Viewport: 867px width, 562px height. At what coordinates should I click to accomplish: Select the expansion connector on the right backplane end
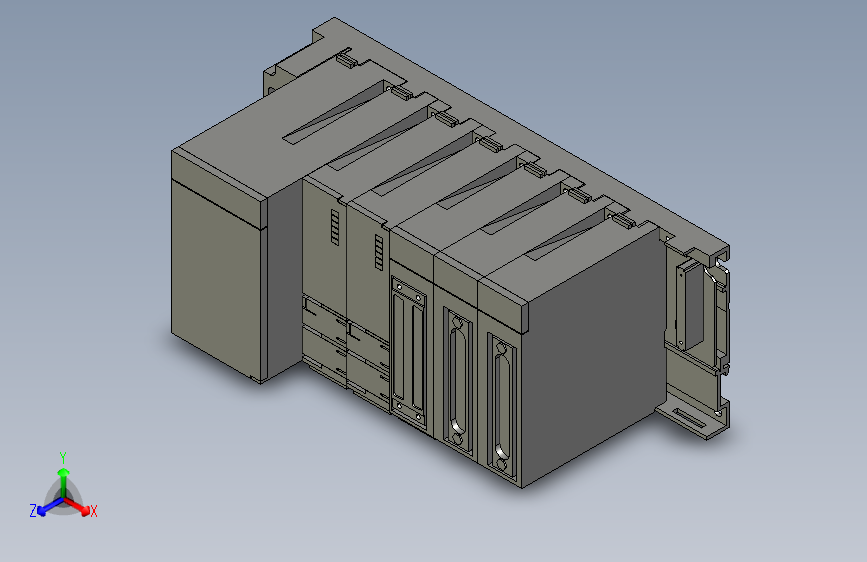pos(690,305)
